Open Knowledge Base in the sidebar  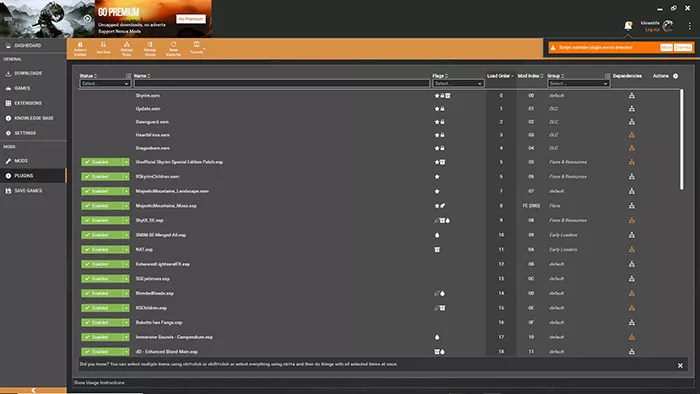tap(33, 118)
